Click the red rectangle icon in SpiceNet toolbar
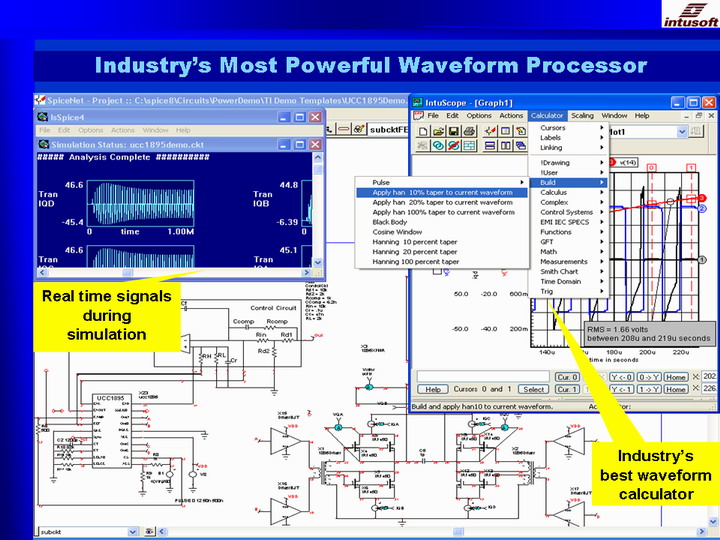This screenshot has width=720, height=540. coord(344,129)
